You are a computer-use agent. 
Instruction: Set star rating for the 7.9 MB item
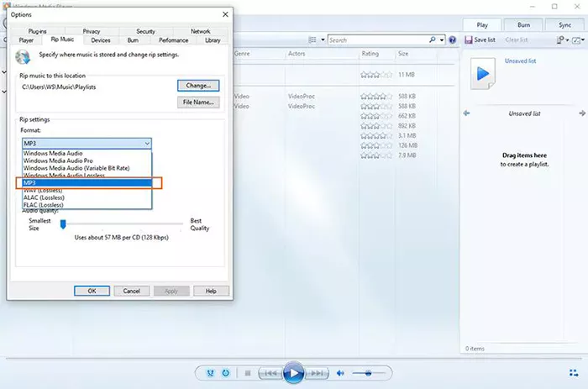pyautogui.click(x=376, y=155)
